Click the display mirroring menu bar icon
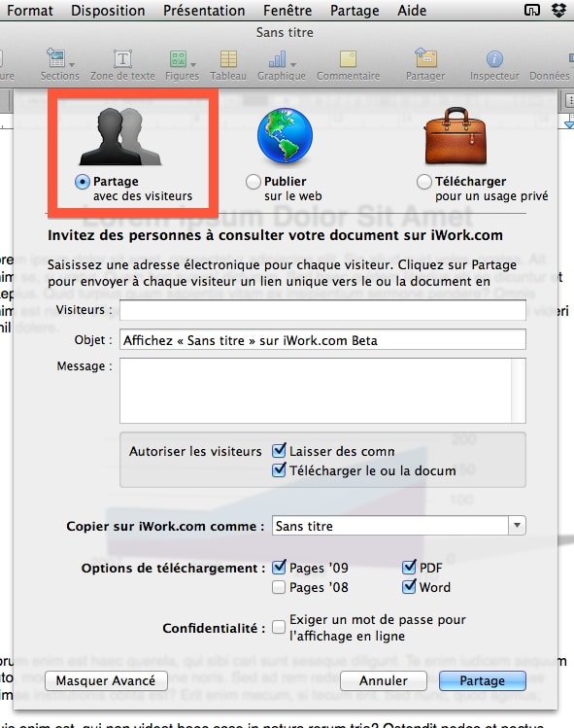Viewport: 574px width, 728px height. pyautogui.click(x=532, y=10)
